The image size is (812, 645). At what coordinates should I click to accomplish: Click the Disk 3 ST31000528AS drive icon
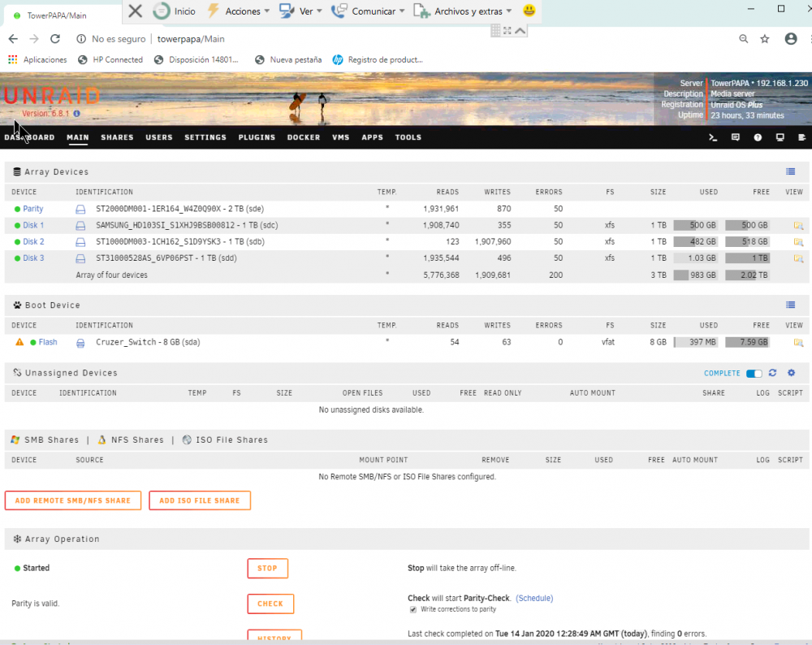tap(80, 258)
